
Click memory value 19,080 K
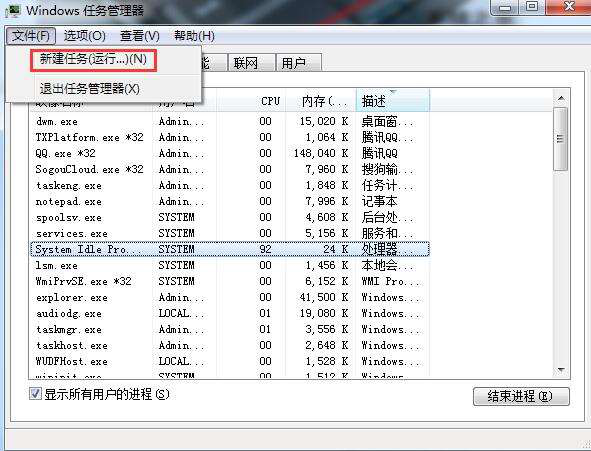click(x=324, y=313)
